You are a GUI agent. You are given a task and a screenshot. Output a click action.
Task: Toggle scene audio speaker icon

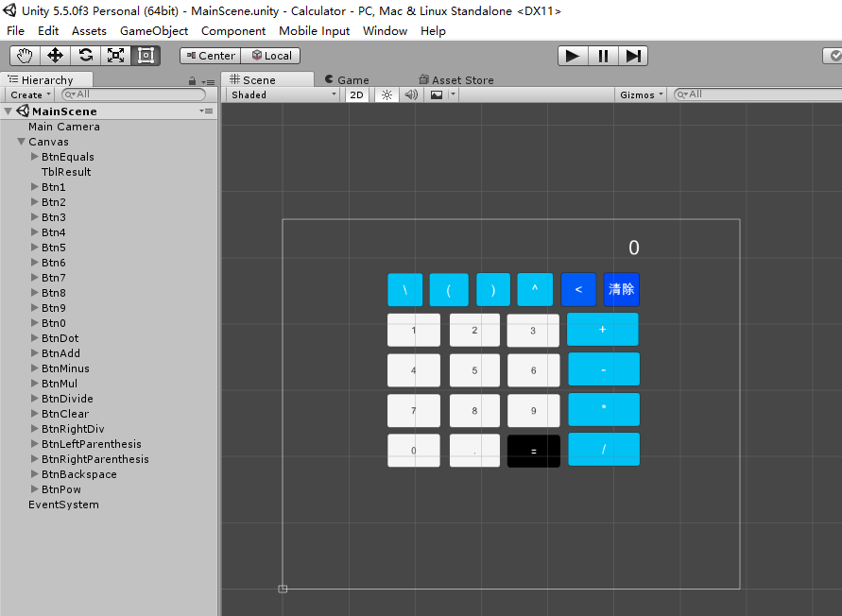click(x=411, y=95)
